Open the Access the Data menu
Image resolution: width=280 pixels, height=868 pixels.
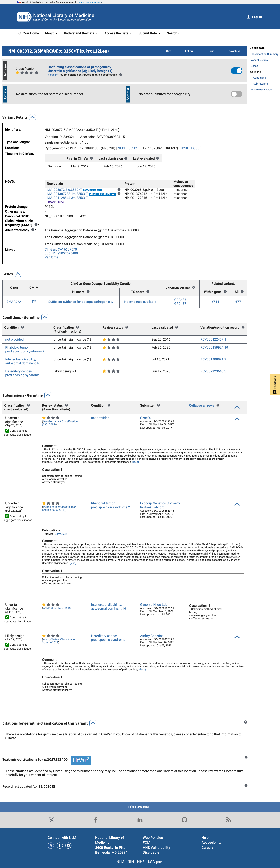coord(118,33)
